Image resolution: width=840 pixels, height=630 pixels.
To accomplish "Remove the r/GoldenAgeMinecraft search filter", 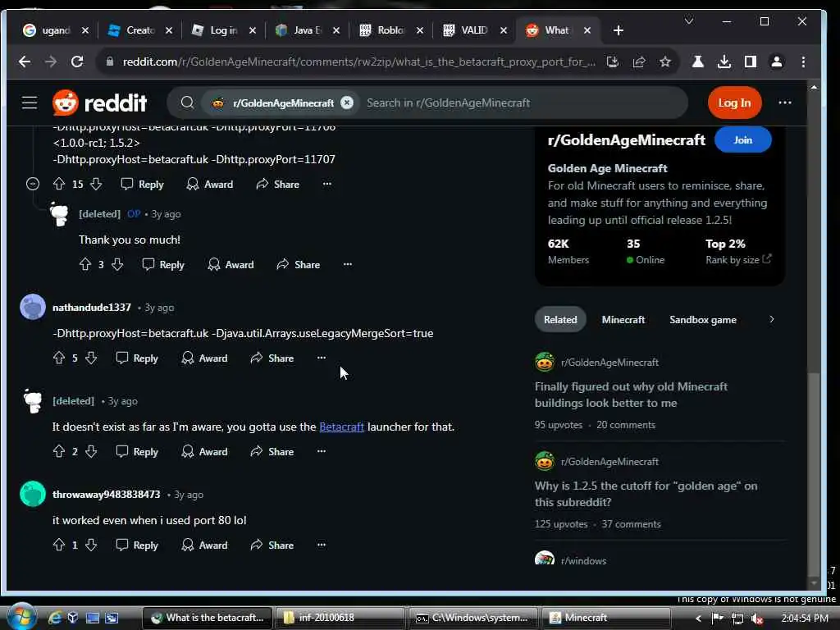I will pos(347,103).
